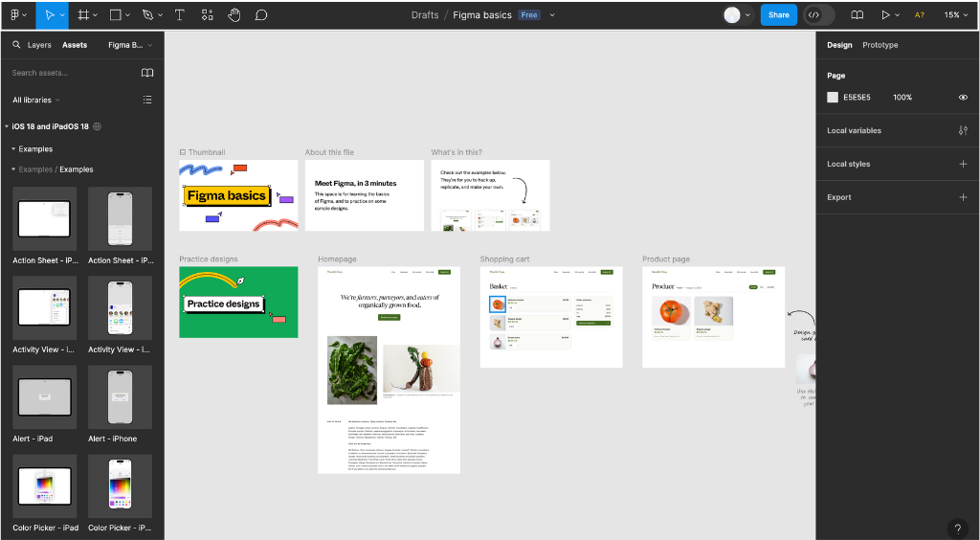
Task: Open file name options chevron
Action: pos(552,15)
